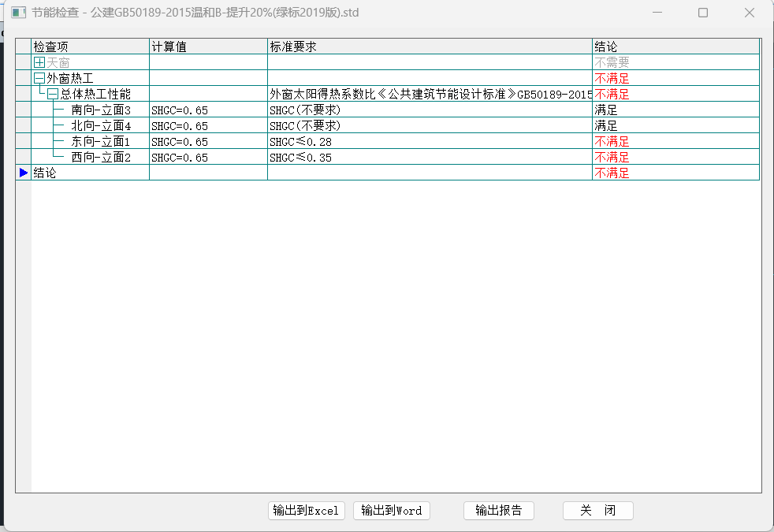774x532 pixels.
Task: Choose the 东向-立面1 row
Action: [100, 141]
